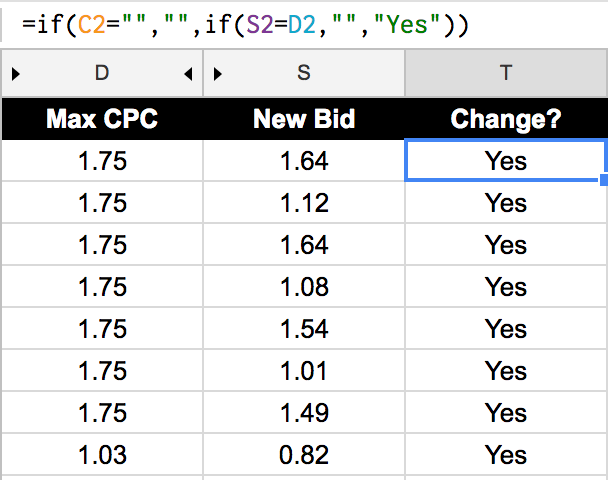
Task: Select the New Bid cell showing 1.49
Action: click(304, 413)
